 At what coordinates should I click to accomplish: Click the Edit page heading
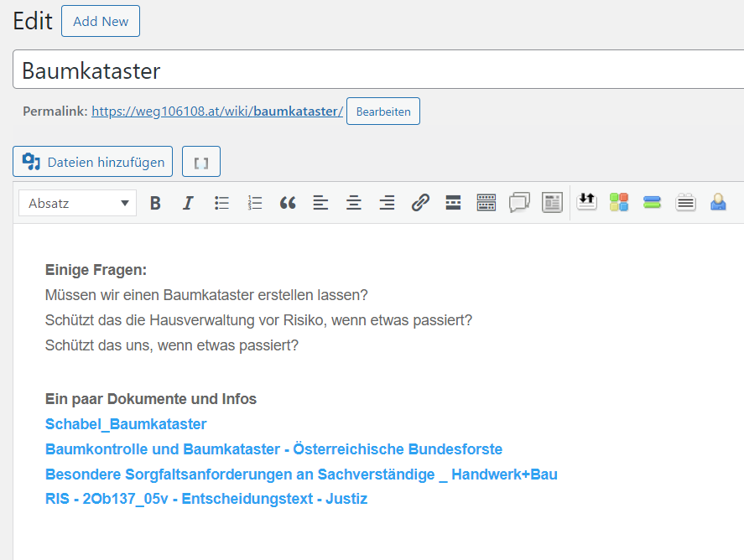pyautogui.click(x=32, y=21)
